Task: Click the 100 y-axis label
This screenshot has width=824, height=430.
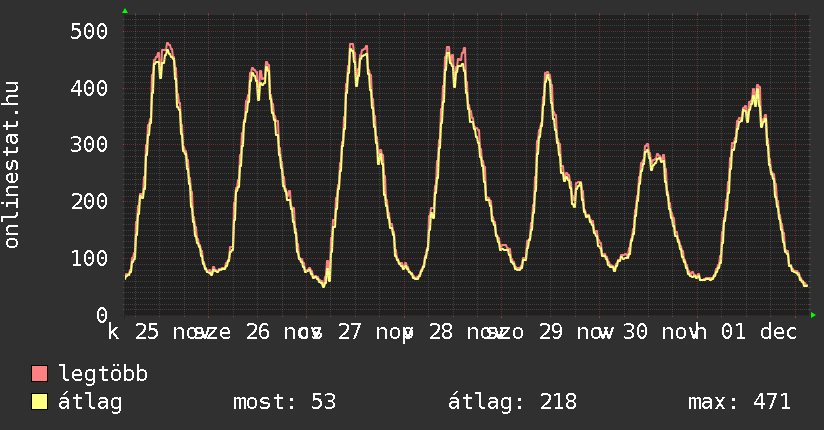Action: pyautogui.click(x=88, y=258)
